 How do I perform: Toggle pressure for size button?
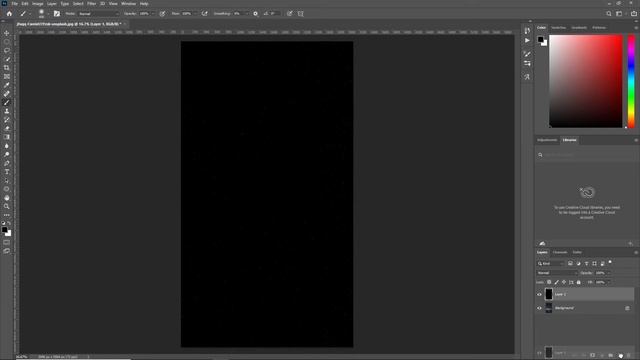click(x=289, y=13)
